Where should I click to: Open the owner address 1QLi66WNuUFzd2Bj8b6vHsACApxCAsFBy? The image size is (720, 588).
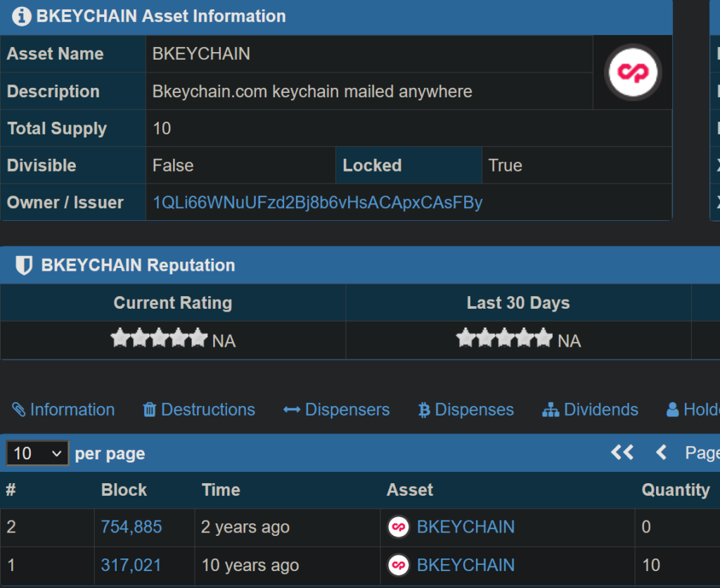point(317,203)
